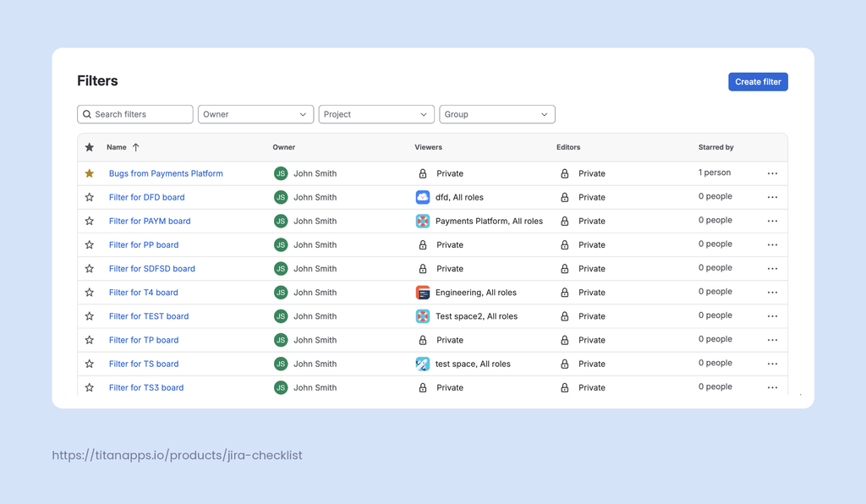
Task: Open more actions for Filter for DFD board
Action: tap(772, 197)
